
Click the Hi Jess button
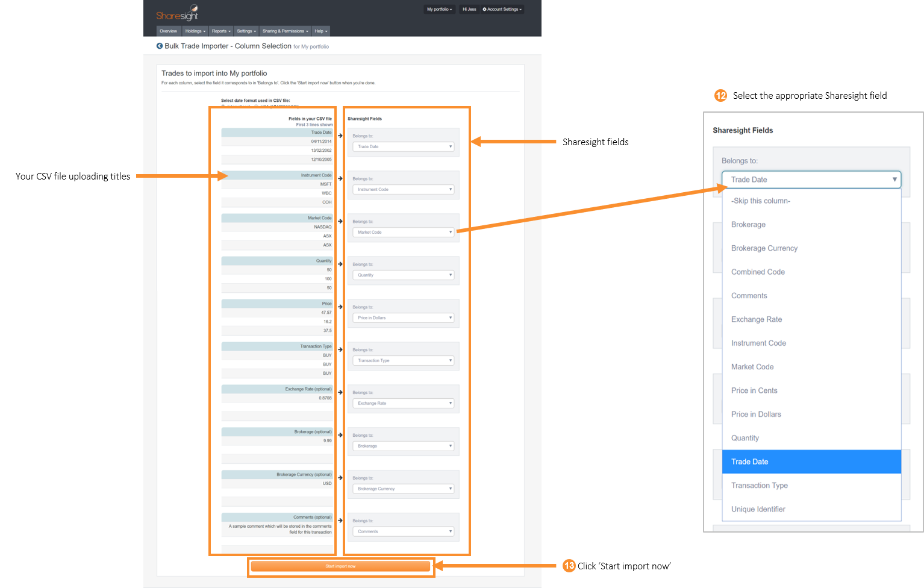click(x=469, y=9)
